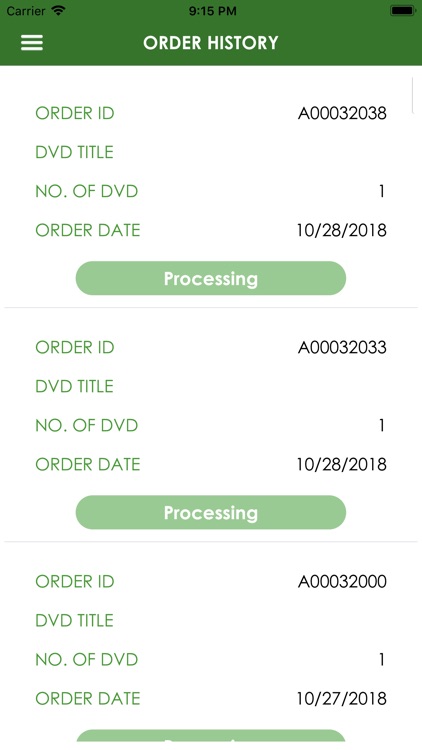Image resolution: width=422 pixels, height=750 pixels.
Task: Tap order date of order A00032038
Action: click(x=342, y=231)
